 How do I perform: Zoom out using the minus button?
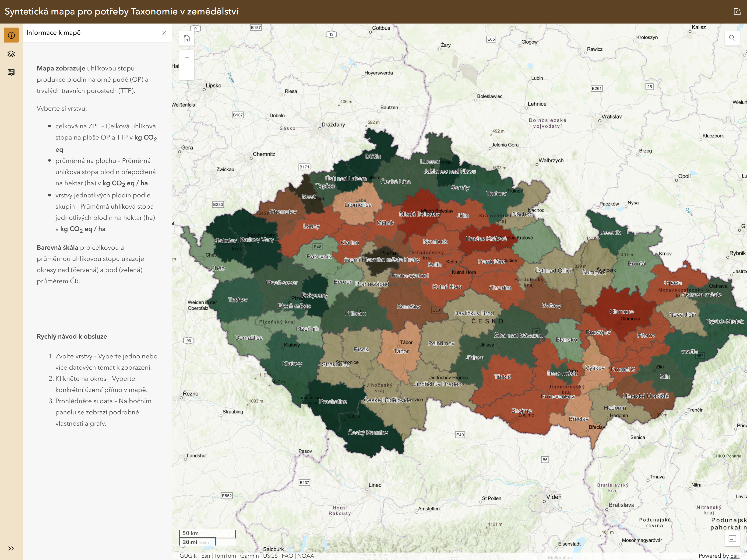coord(187,73)
